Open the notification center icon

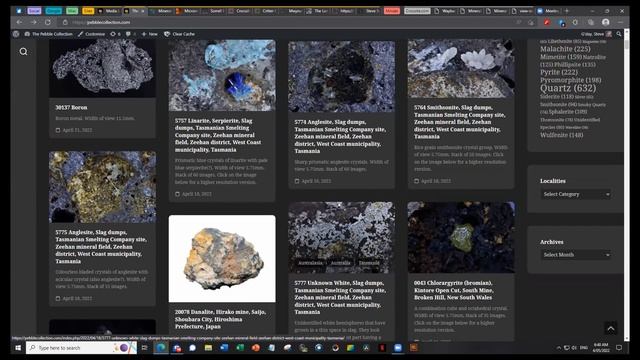click(x=619, y=348)
